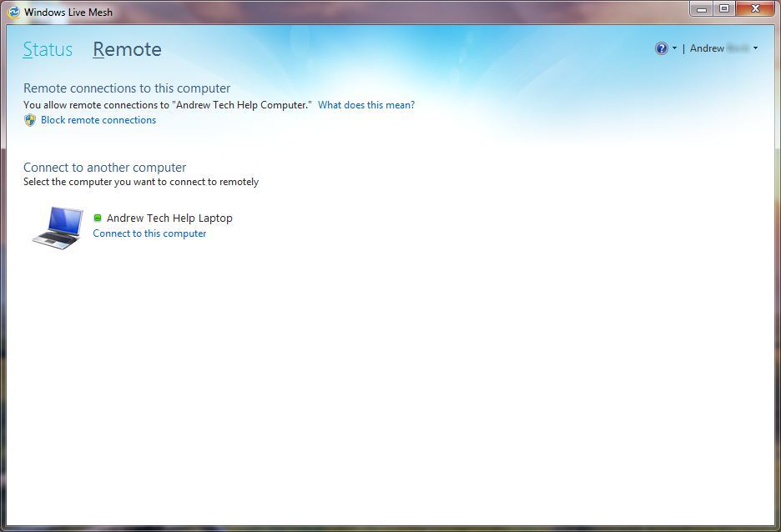Click the 'Remote connections to this computer' heading
The height and width of the screenshot is (532, 781).
coord(127,88)
